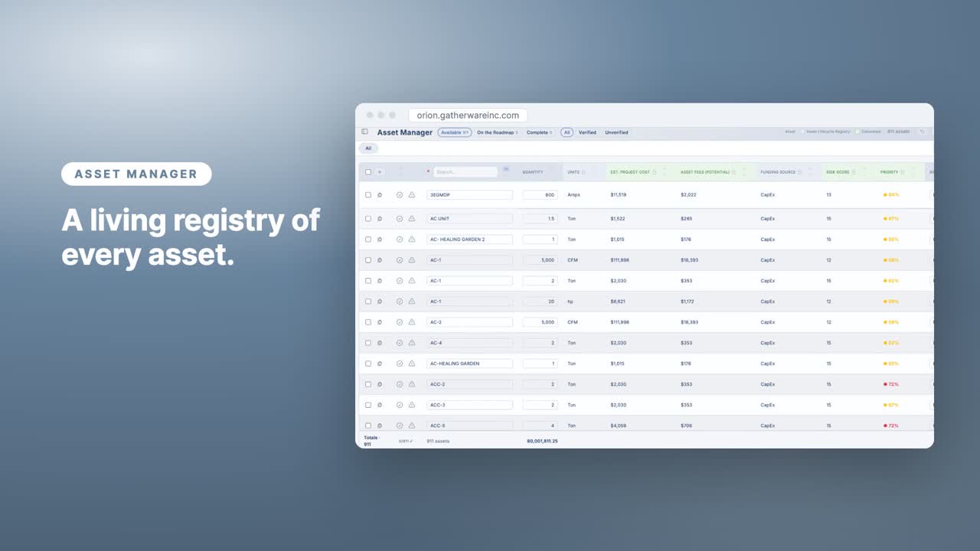980x551 pixels.
Task: Click the refresh icon at top right of toolbar
Action: (922, 132)
